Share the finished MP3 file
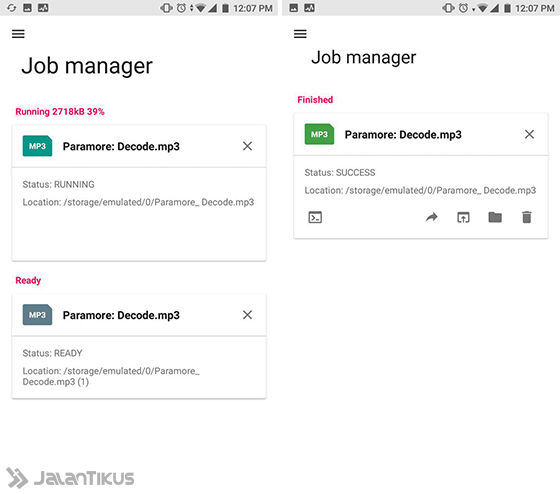This screenshot has height=494, width=560. point(432,217)
